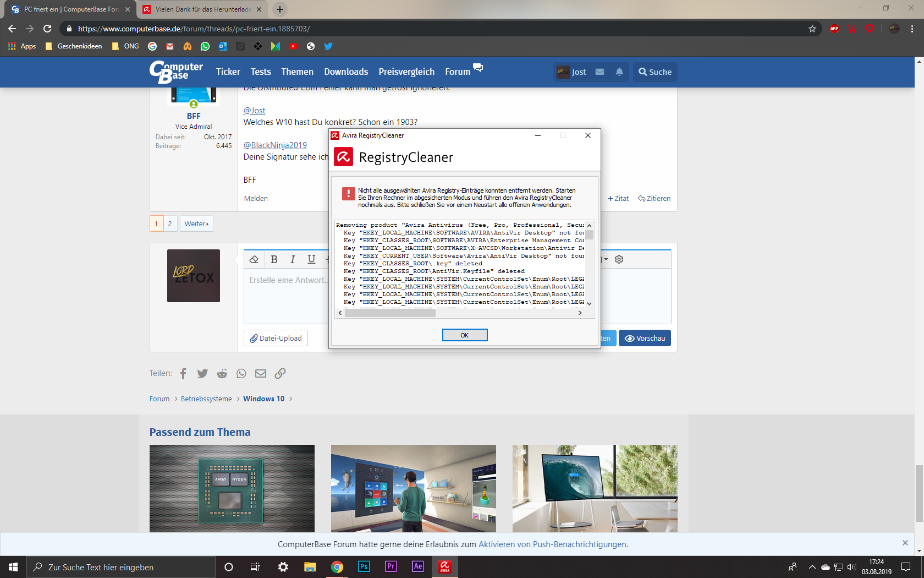Click the +Zitat multi-quote link

[618, 199]
